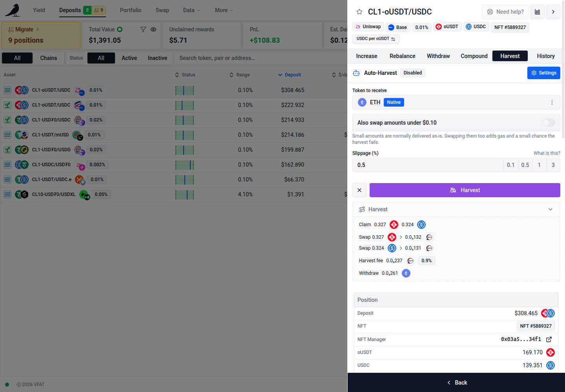Click Need help button
The image size is (565, 392).
click(505, 12)
